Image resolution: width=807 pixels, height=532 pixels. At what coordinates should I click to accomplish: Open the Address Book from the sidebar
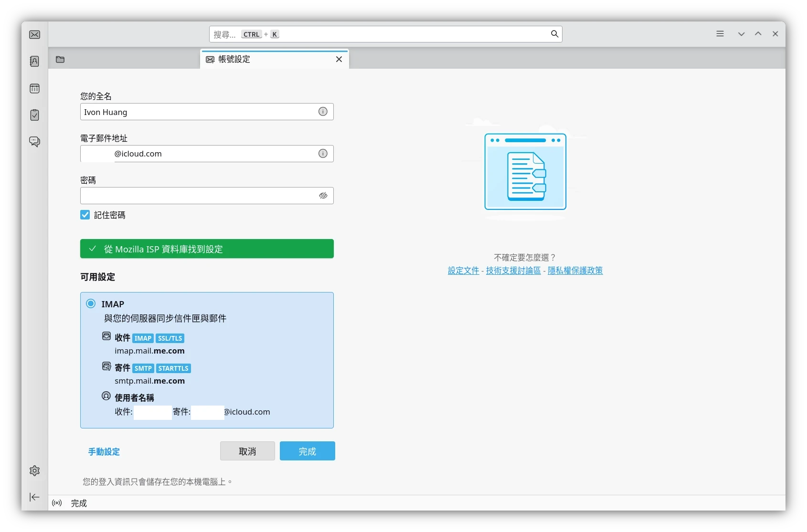tap(34, 61)
